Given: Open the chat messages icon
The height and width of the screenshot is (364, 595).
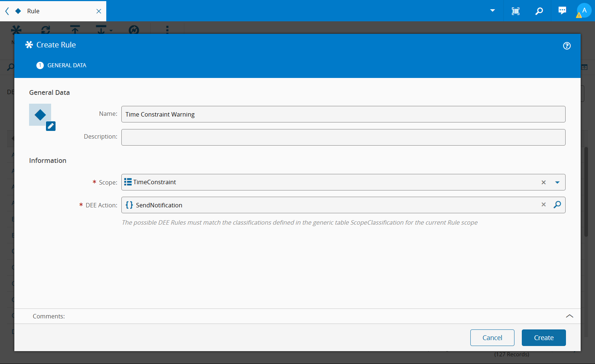Looking at the screenshot, I should (562, 11).
